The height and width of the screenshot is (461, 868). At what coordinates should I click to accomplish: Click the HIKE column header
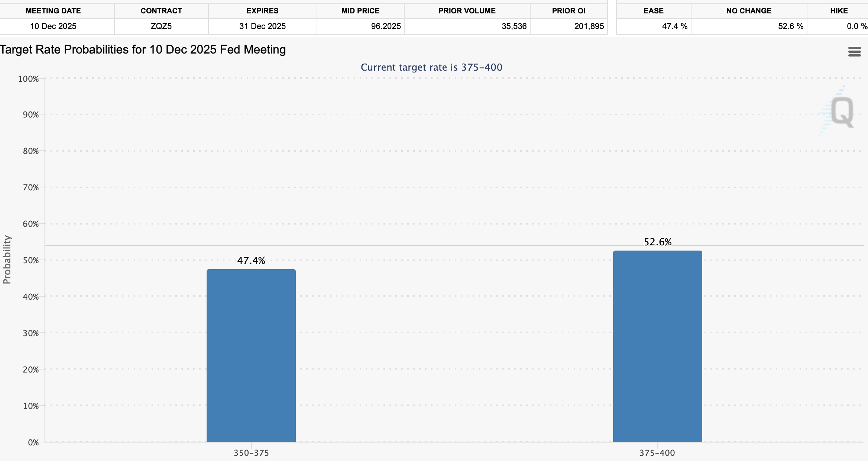(x=839, y=11)
